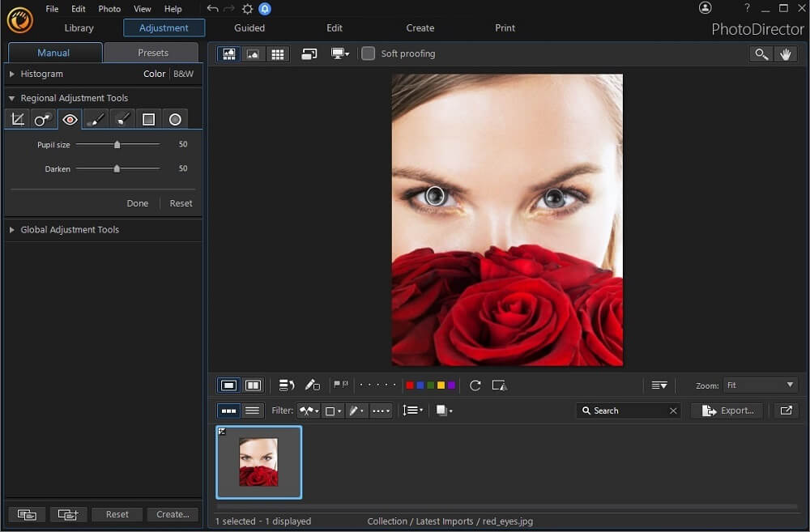The width and height of the screenshot is (810, 532).
Task: Select the Spot removal tool
Action: pos(43,119)
